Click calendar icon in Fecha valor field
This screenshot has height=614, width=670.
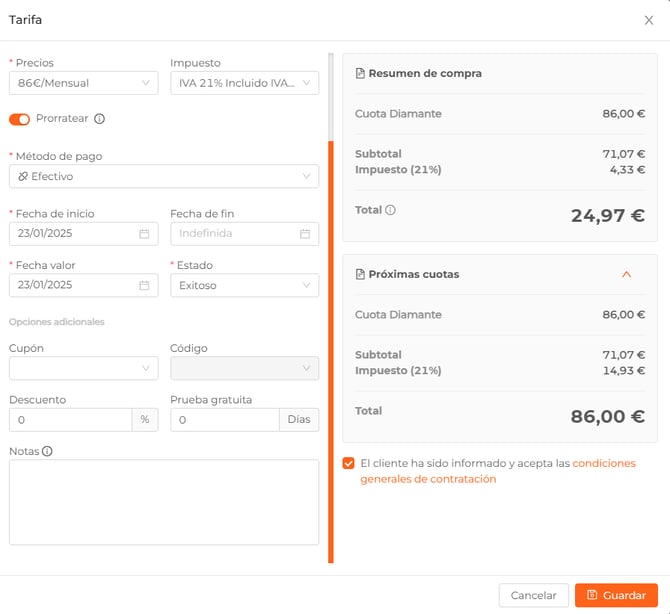coord(144,285)
